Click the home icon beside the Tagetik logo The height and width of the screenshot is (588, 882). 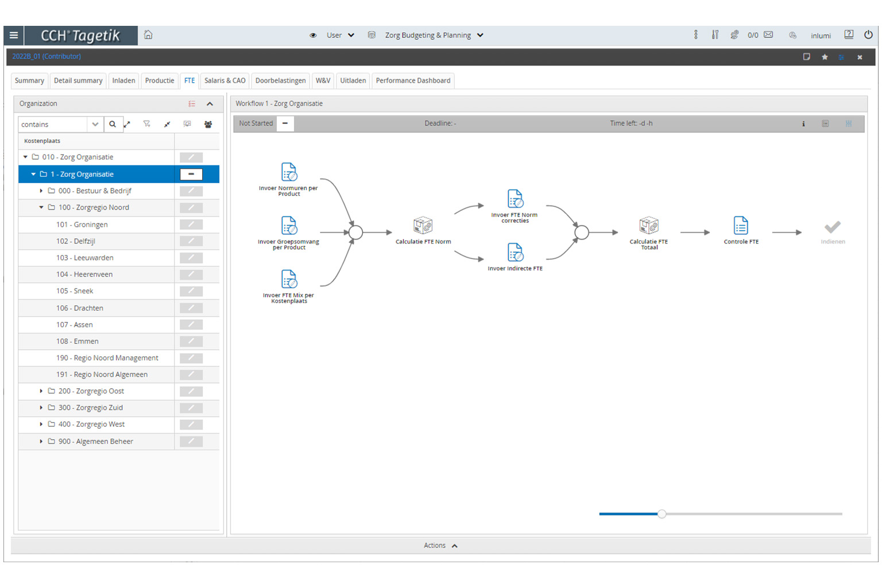(148, 35)
